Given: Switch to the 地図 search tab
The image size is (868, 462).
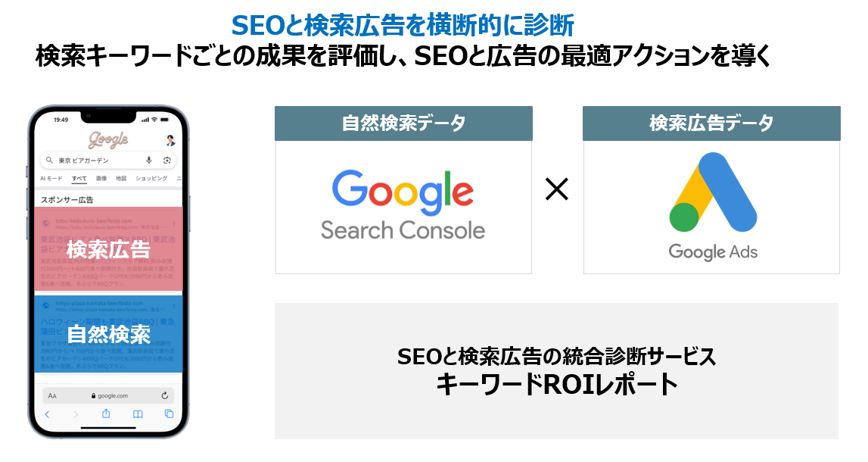Looking at the screenshot, I should [x=121, y=179].
